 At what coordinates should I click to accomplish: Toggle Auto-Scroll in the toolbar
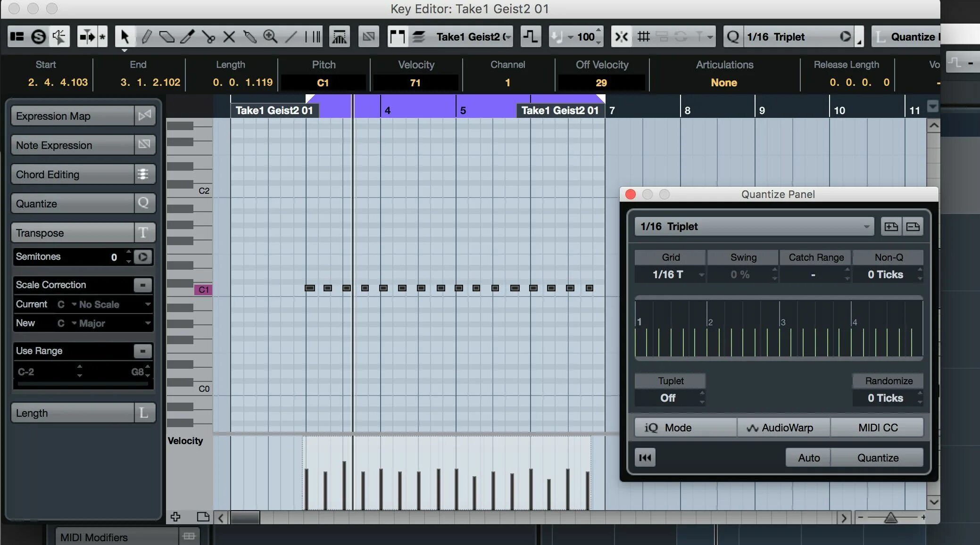coord(87,36)
